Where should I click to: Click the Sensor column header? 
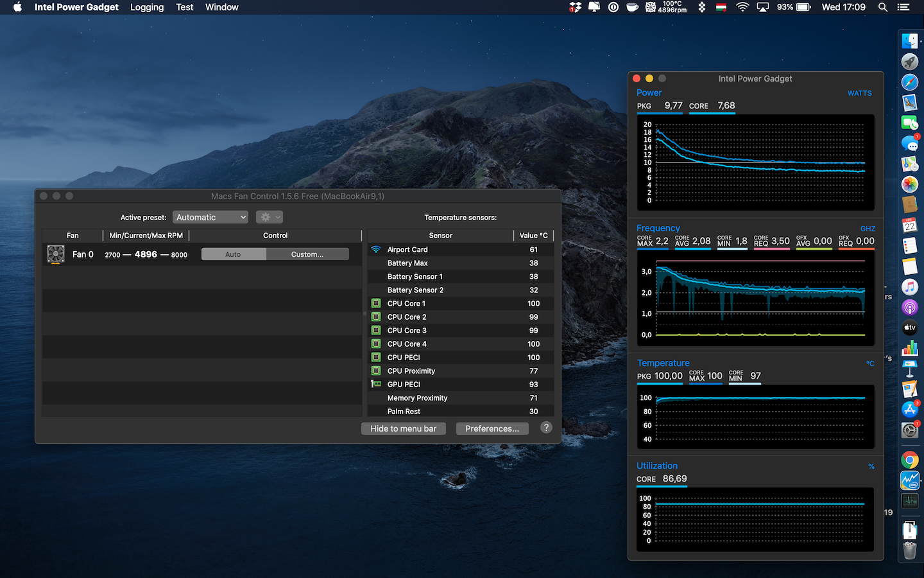point(441,235)
